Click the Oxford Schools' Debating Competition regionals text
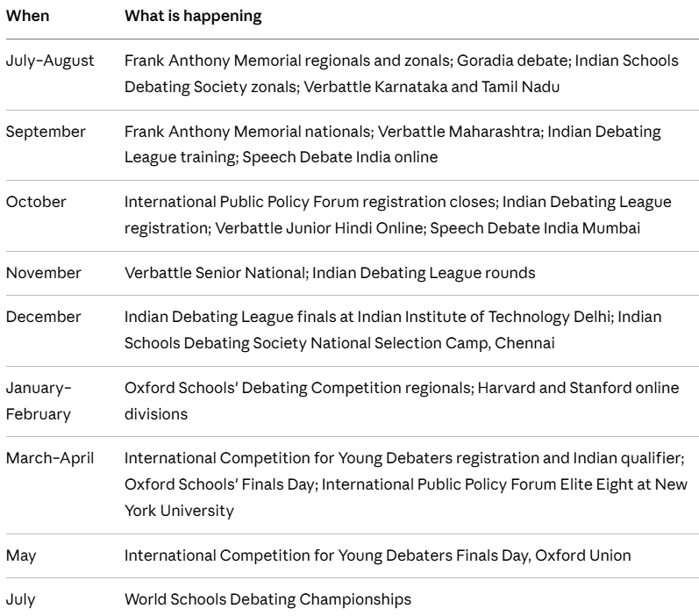The width and height of the screenshot is (699, 616). pyautogui.click(x=299, y=388)
